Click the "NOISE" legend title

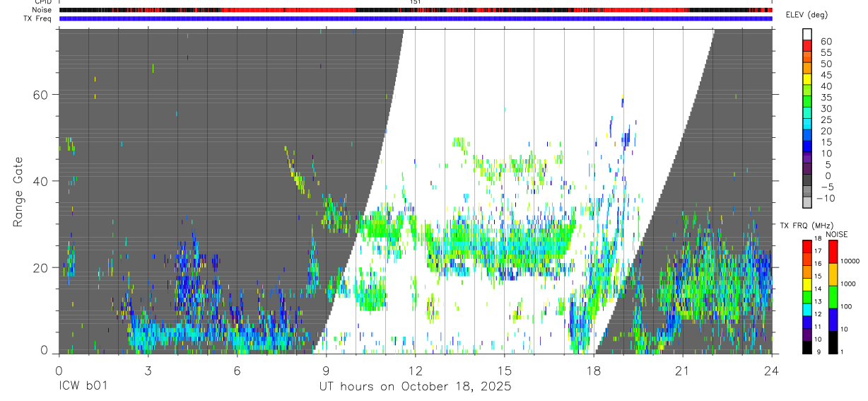[837, 234]
